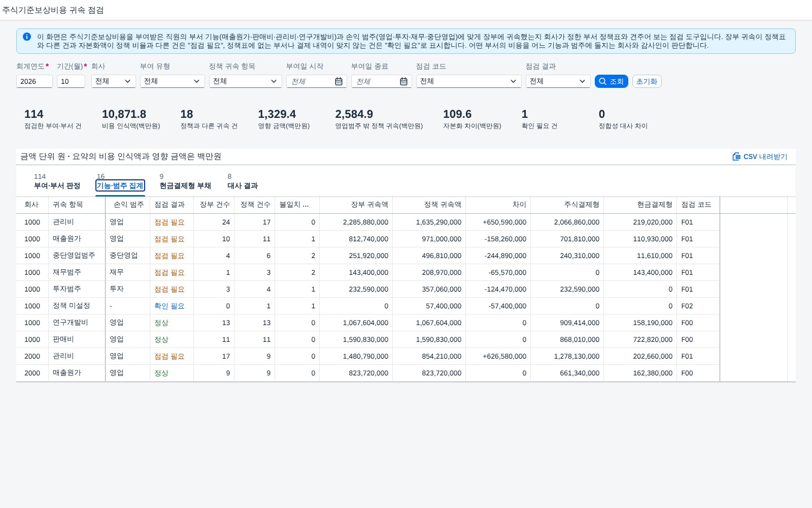This screenshot has width=812, height=508.
Task: Click the 판매비 row cell
Action: (77, 339)
